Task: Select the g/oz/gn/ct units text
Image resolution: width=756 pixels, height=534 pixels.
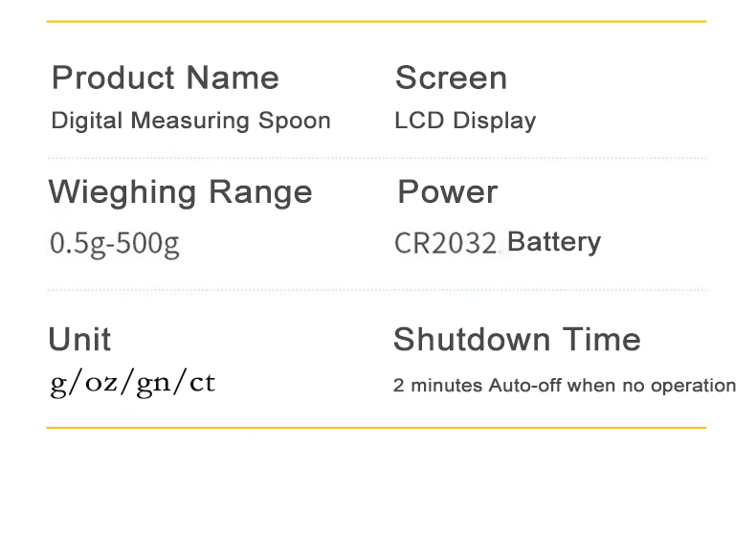Action: [x=132, y=384]
